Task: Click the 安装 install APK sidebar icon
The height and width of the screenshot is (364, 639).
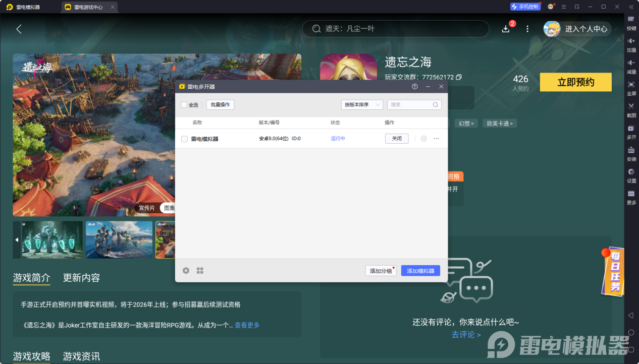Action: point(631,153)
